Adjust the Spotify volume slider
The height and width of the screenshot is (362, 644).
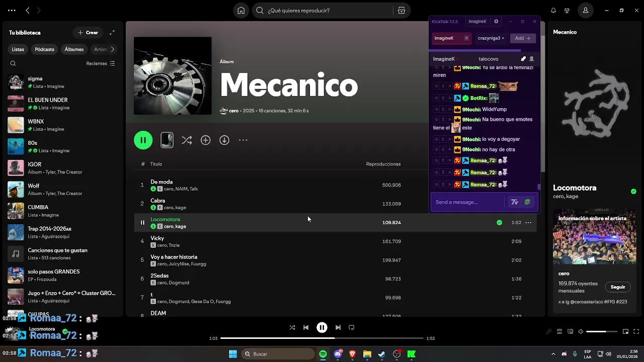point(602,332)
